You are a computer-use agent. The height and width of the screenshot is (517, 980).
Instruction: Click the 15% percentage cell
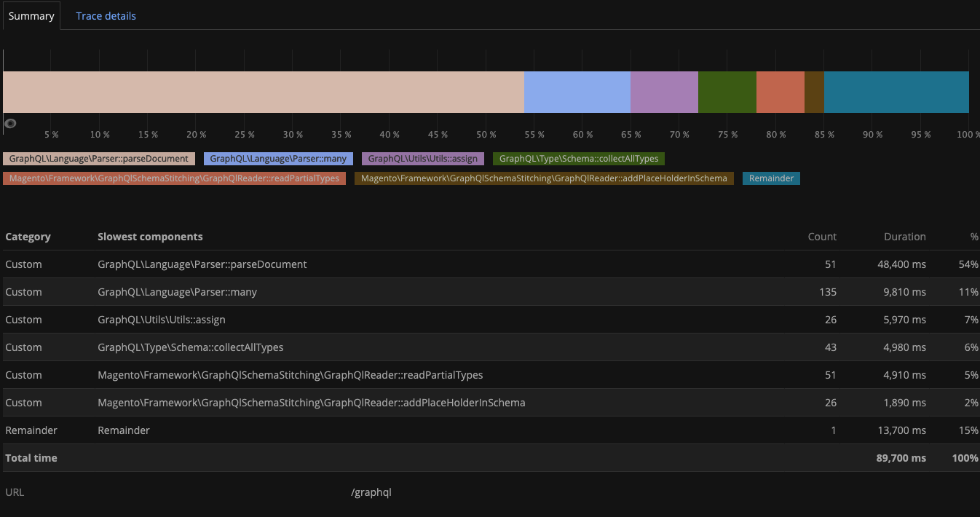click(969, 430)
